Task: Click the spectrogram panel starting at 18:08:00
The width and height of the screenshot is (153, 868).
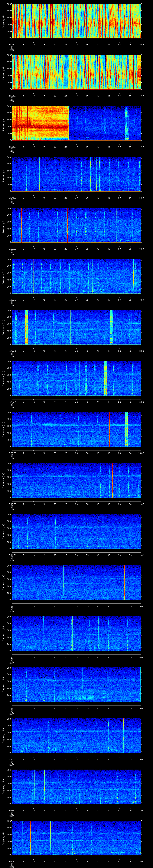Action: pyautogui.click(x=77, y=378)
